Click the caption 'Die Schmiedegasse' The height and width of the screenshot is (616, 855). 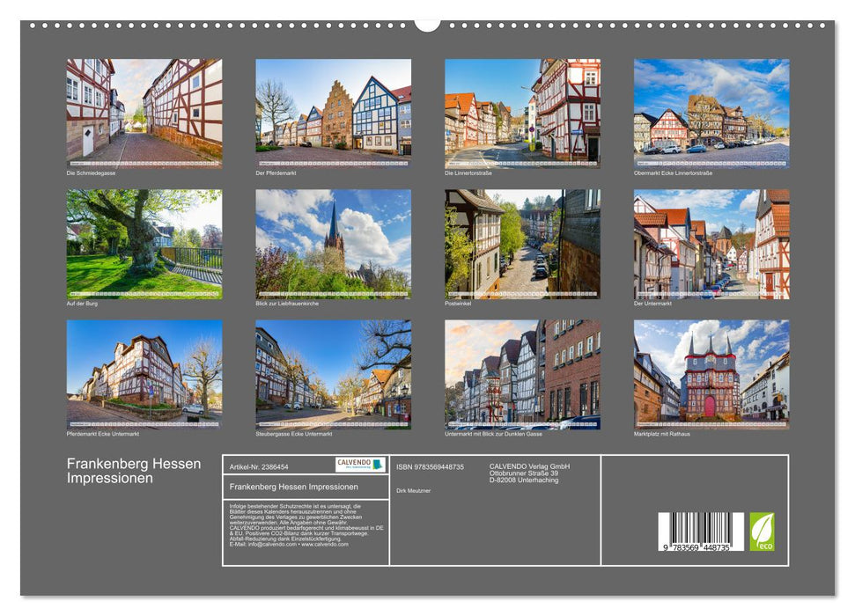click(x=91, y=173)
